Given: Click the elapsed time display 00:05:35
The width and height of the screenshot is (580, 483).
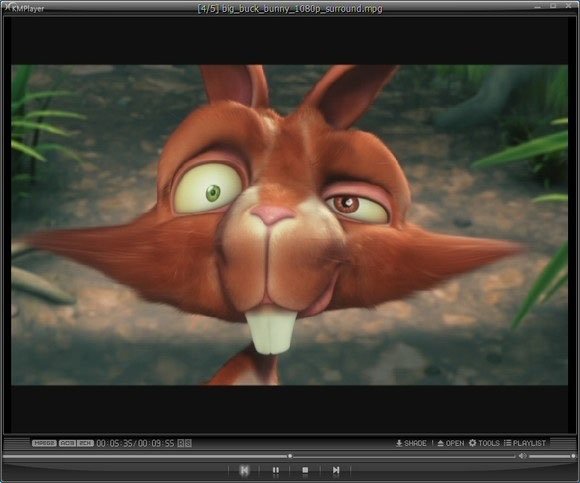Looking at the screenshot, I should [x=114, y=443].
